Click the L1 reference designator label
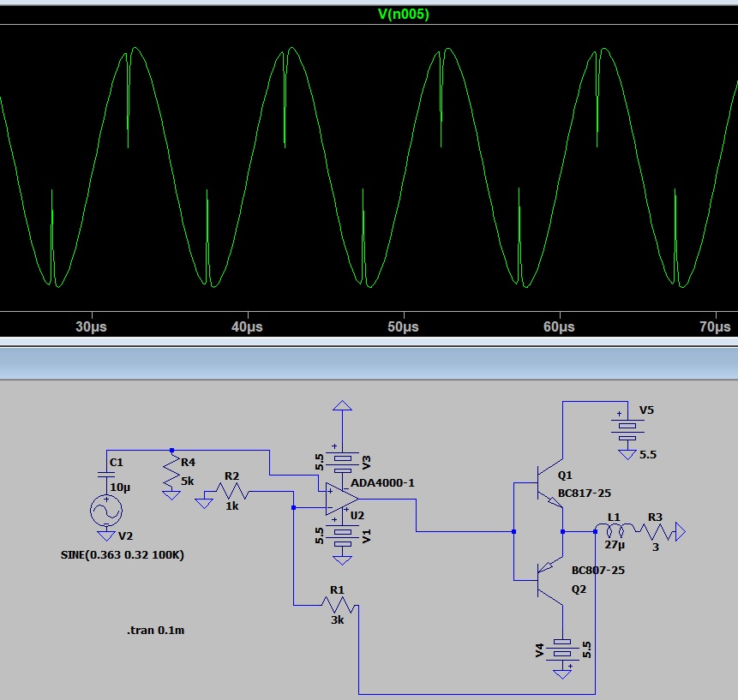738x700 pixels. coord(614,517)
